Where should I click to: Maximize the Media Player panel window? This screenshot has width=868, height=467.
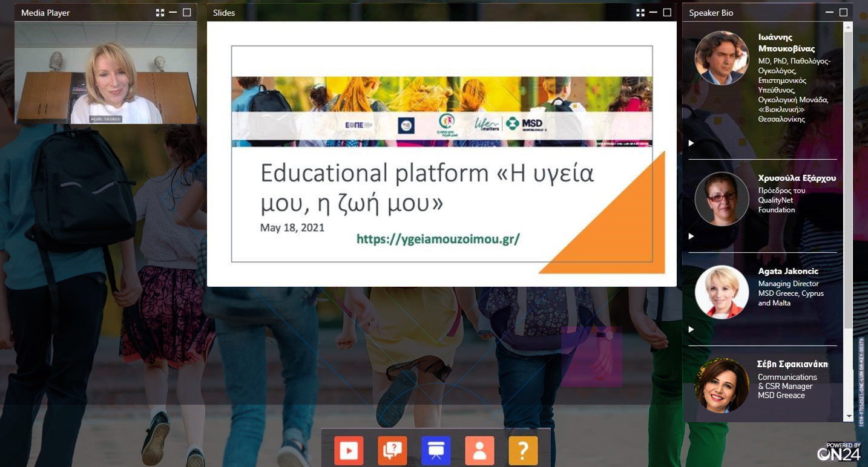(x=186, y=13)
